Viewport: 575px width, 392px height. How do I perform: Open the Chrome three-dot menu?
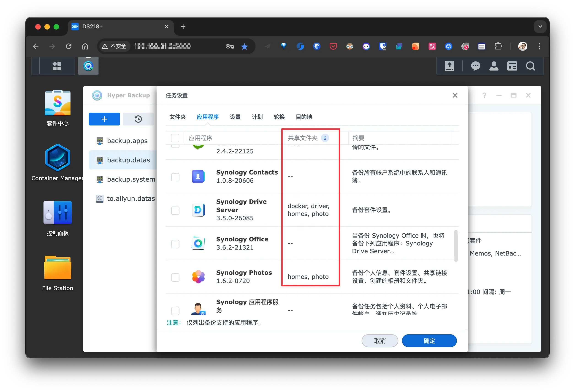click(539, 46)
